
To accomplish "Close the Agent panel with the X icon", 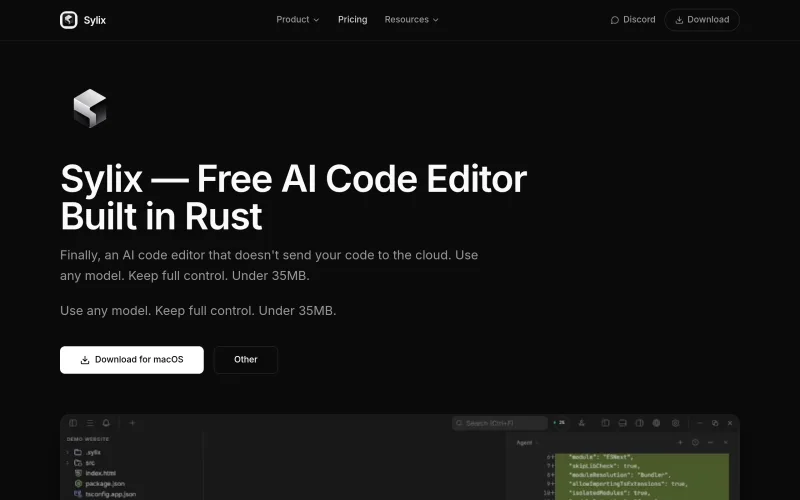I will pos(726,442).
